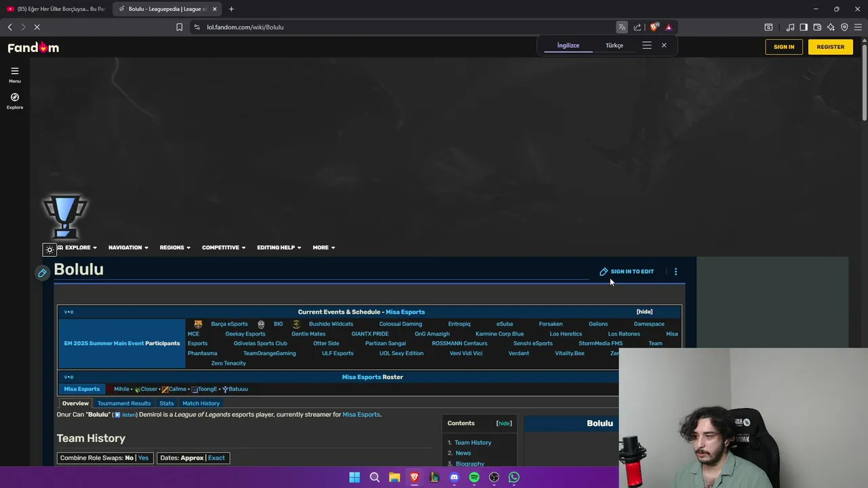
Task: Toggle the browser sidebar panel icon
Action: pos(804,27)
